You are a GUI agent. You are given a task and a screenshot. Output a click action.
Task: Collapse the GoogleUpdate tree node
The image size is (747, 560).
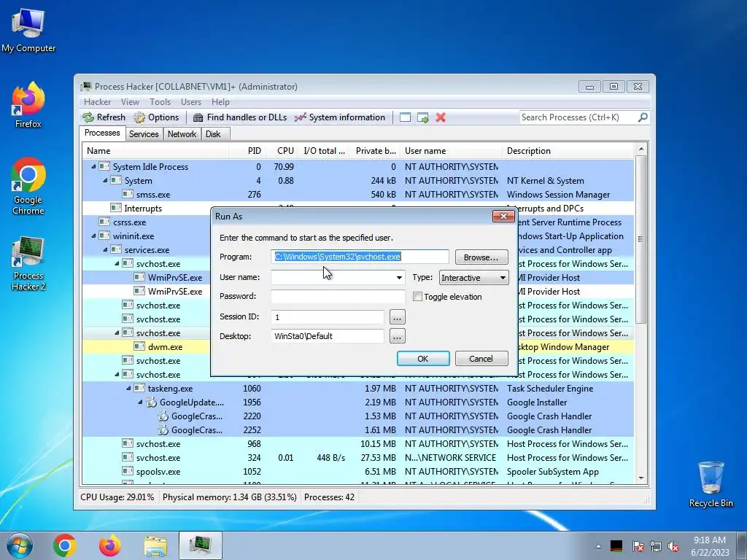[x=141, y=402]
